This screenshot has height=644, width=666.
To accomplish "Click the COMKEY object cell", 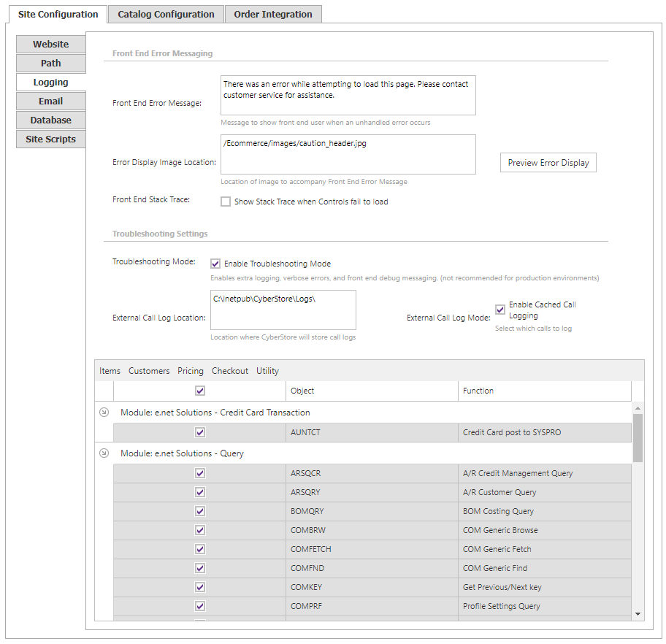I will tap(372, 587).
